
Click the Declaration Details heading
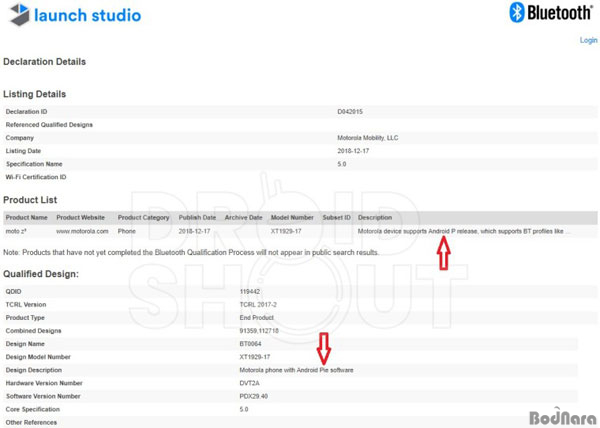coord(44,62)
